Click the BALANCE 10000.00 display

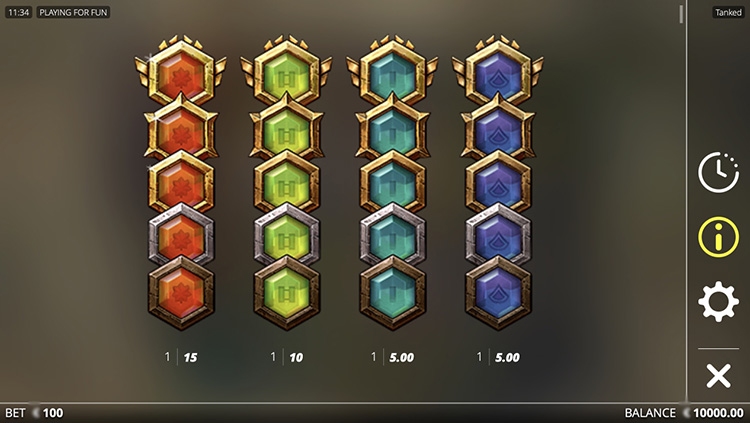[x=684, y=413]
